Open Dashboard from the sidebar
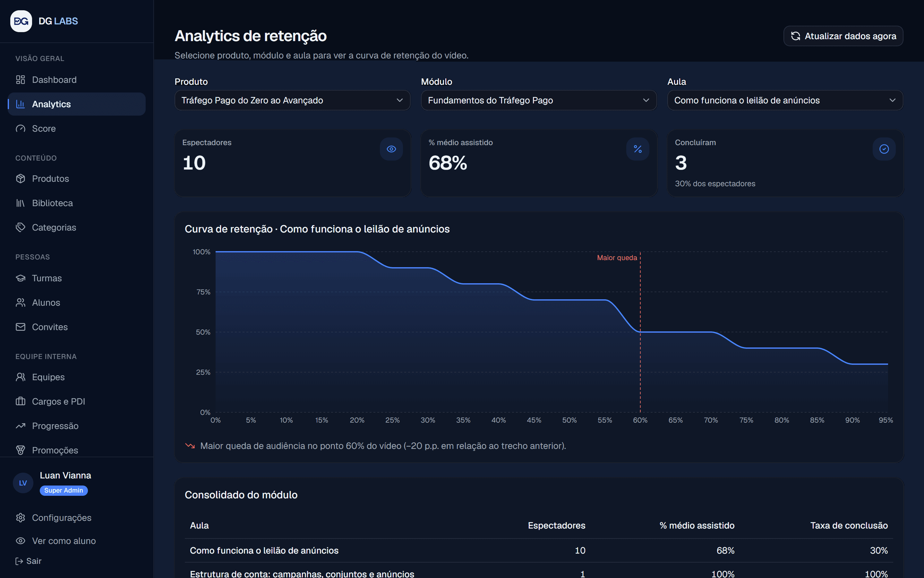Screen dimensions: 924x578 pyautogui.click(x=76, y=80)
